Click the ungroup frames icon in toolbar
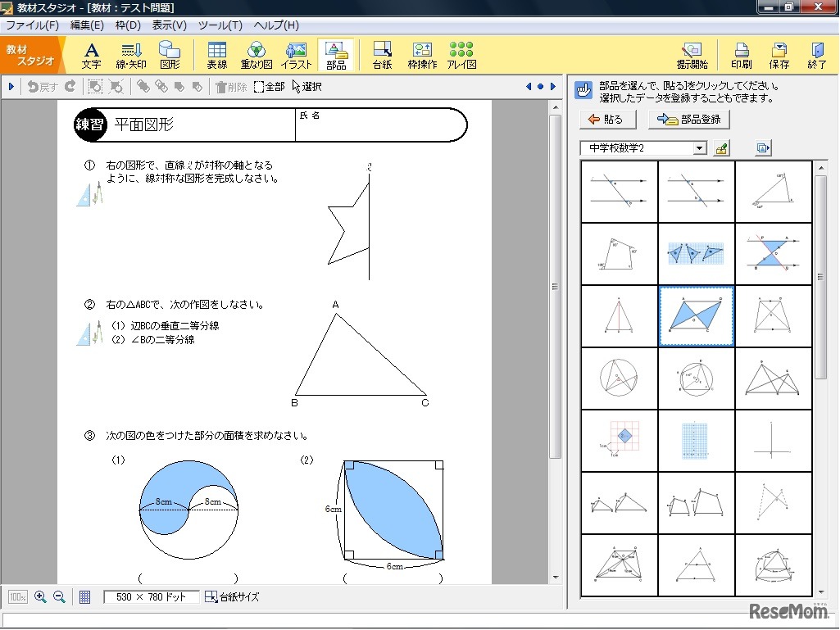The height and width of the screenshot is (630, 840). 116,86
